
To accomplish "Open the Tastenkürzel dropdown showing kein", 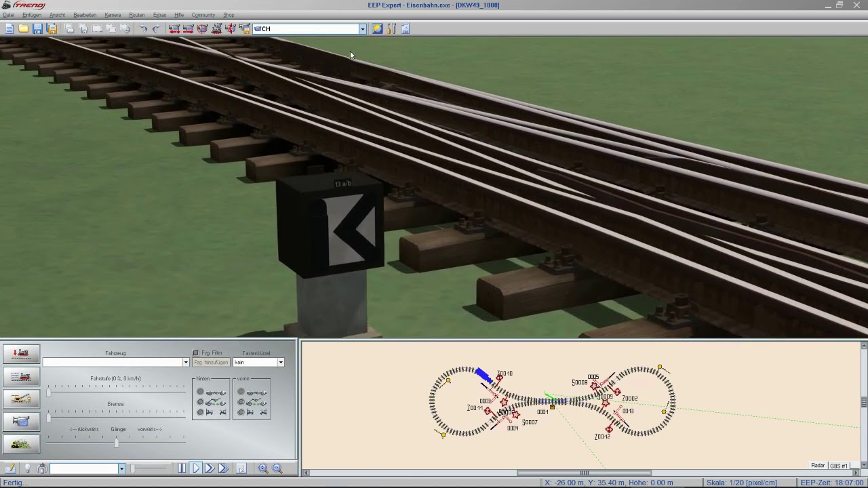I will [281, 363].
